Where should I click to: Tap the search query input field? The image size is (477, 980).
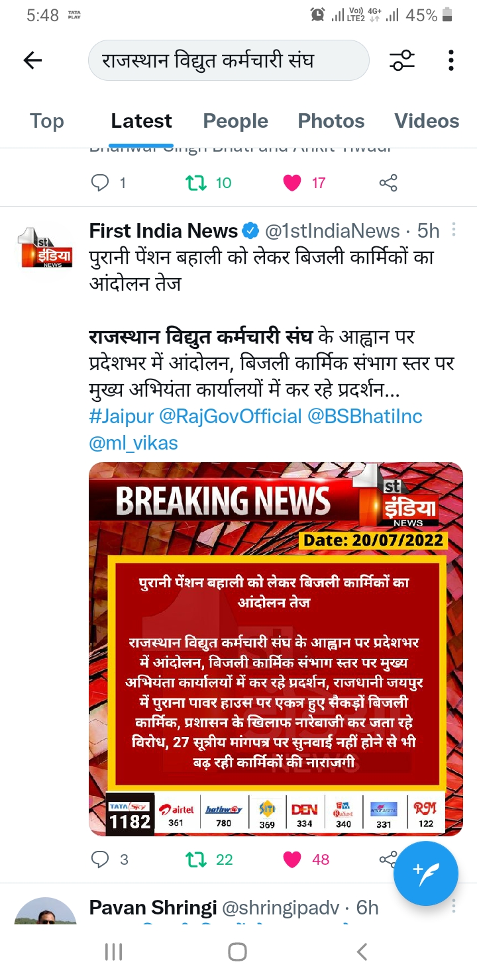229,61
